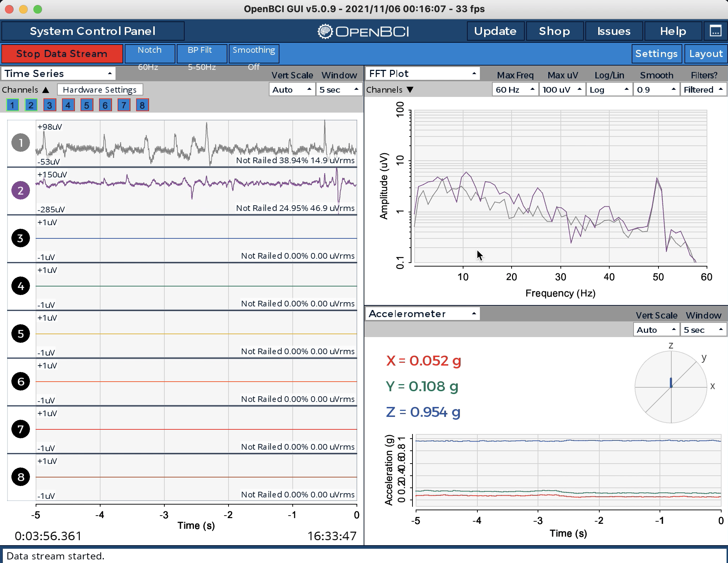The height and width of the screenshot is (563, 728).
Task: Click the Notch 60Hz filter button
Action: tap(150, 54)
